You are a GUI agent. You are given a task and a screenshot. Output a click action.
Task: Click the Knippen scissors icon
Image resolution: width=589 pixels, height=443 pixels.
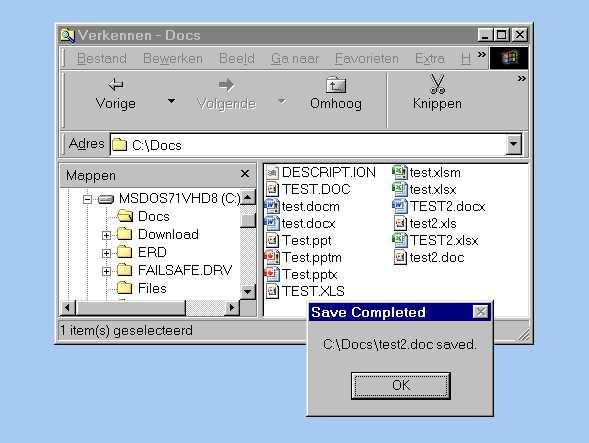coord(438,84)
